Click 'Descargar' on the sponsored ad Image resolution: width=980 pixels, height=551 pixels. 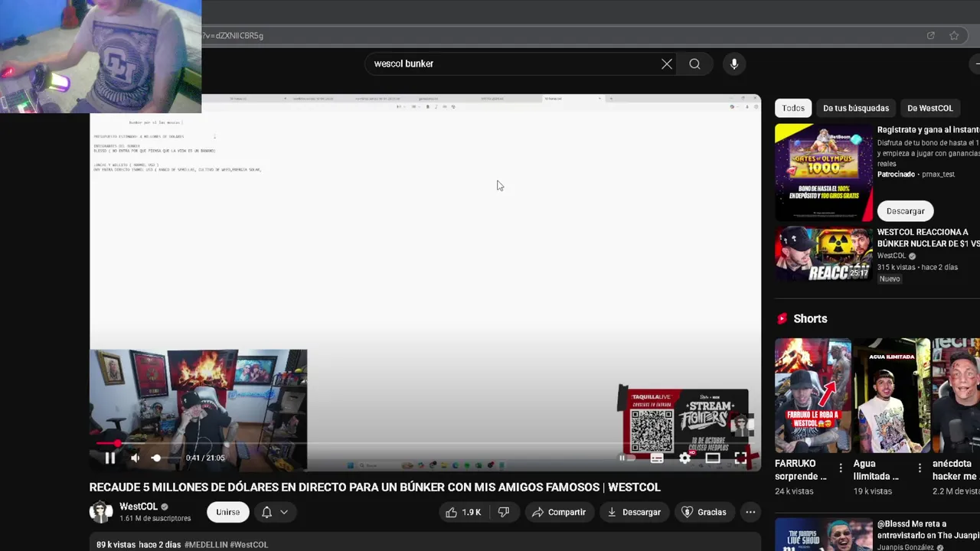pos(906,211)
